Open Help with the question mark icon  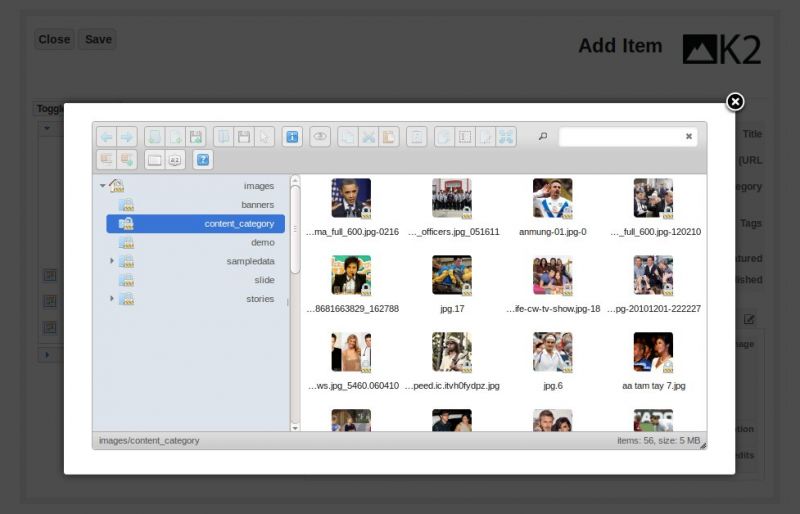(x=203, y=160)
